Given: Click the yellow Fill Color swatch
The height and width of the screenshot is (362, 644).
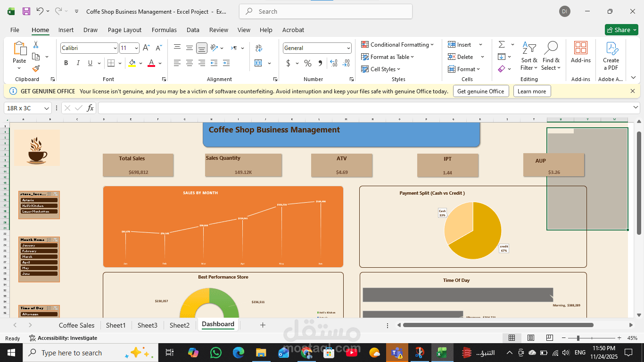Looking at the screenshot, I should [x=132, y=63].
